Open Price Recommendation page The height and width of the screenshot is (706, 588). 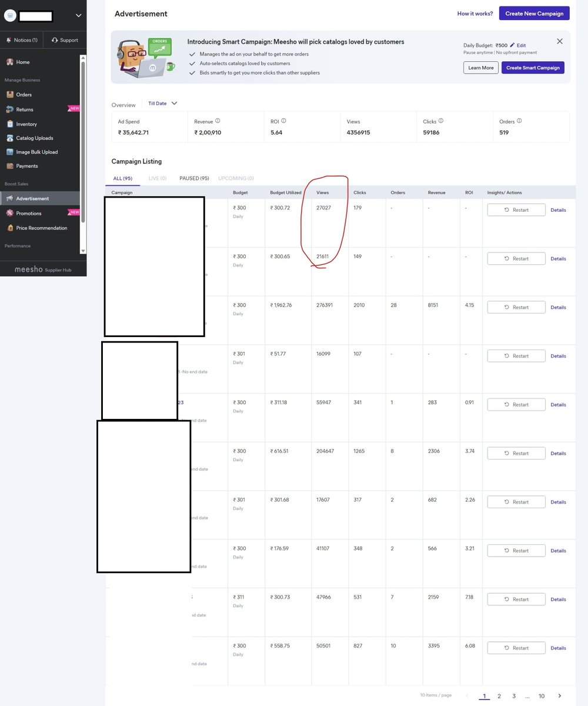coord(41,228)
